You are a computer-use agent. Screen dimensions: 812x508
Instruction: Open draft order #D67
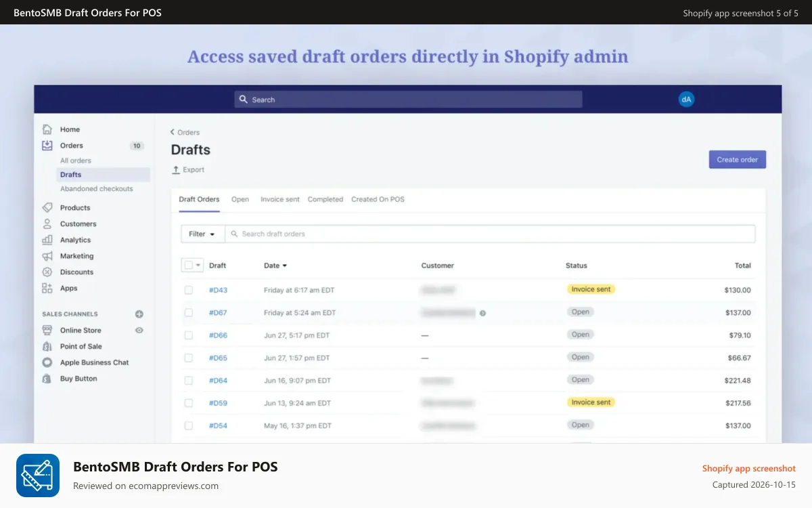[218, 313]
